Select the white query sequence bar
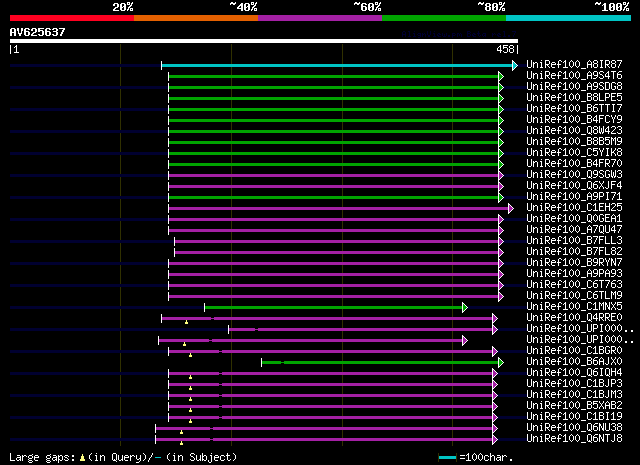640x465 pixels. [x=264, y=41]
